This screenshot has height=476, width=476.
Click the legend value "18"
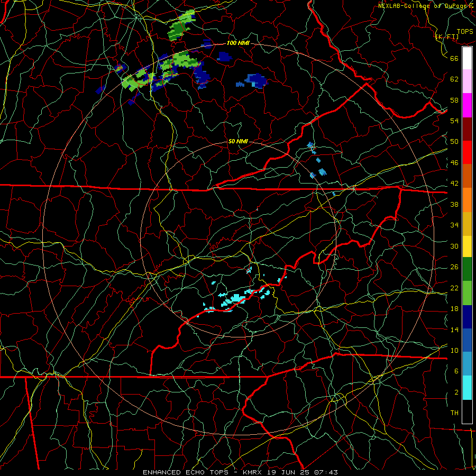(x=454, y=309)
